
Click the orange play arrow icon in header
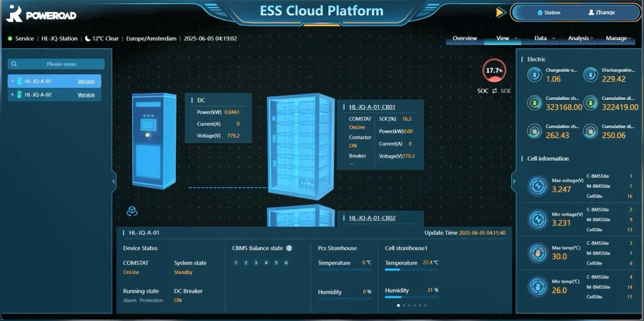(501, 13)
